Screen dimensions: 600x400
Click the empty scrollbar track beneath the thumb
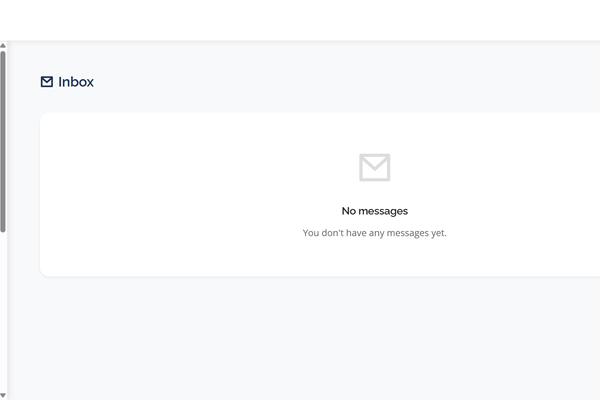(x=3, y=312)
